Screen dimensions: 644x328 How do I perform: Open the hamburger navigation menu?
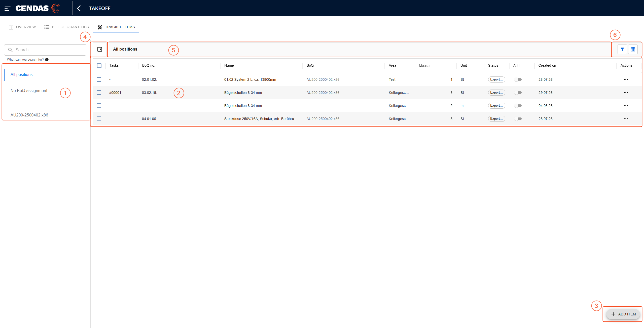(x=7, y=8)
